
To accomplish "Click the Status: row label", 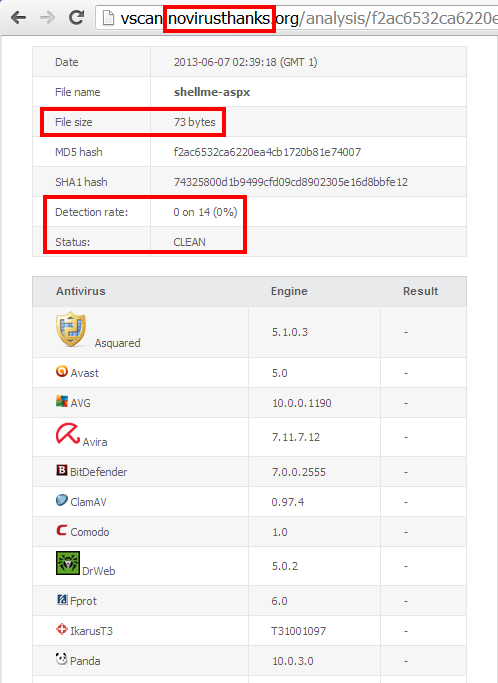I will pyautogui.click(x=72, y=242).
